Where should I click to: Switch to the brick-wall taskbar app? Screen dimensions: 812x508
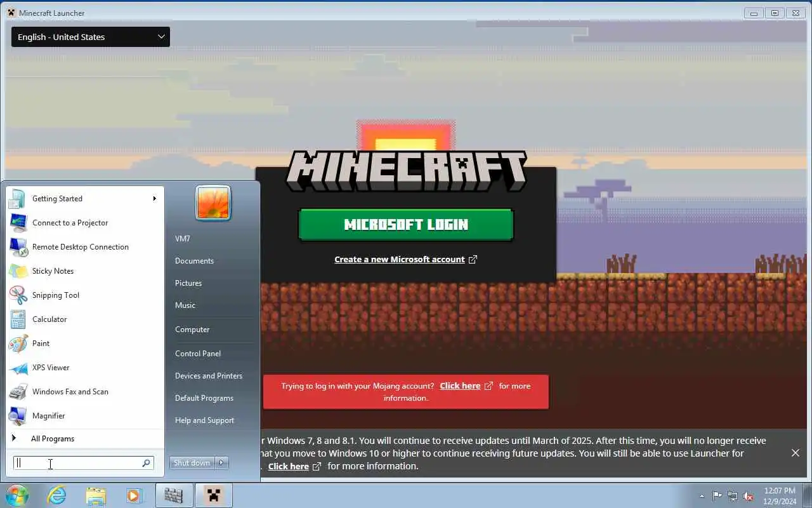pos(174,495)
